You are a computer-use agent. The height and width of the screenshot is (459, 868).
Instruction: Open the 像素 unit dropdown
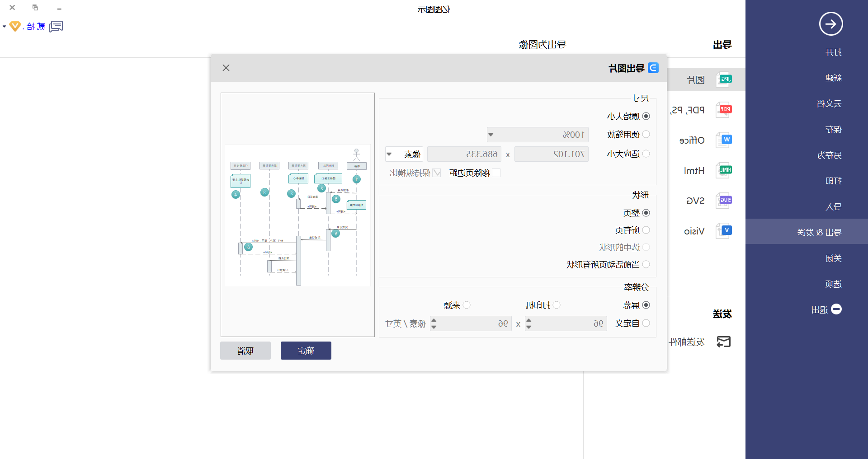pyautogui.click(x=404, y=154)
